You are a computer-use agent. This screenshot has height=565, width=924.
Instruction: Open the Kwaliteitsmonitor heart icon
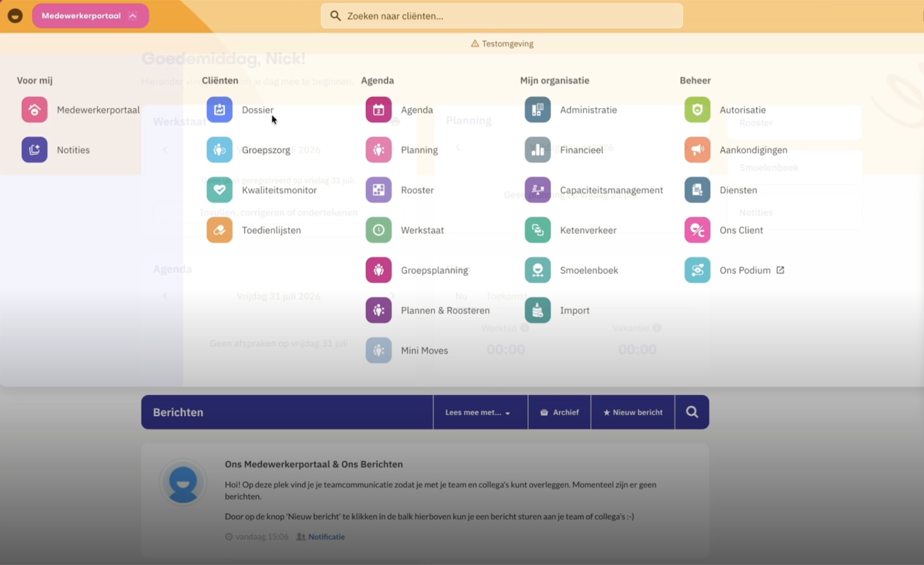(219, 190)
